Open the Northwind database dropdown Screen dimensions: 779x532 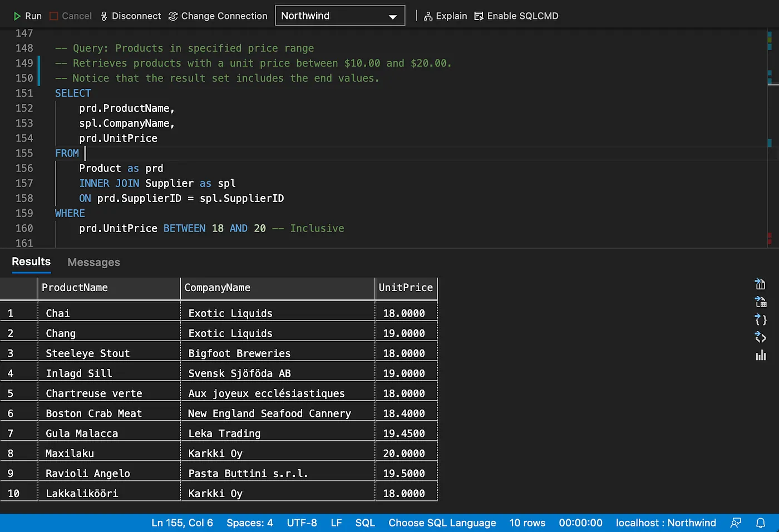tap(340, 16)
